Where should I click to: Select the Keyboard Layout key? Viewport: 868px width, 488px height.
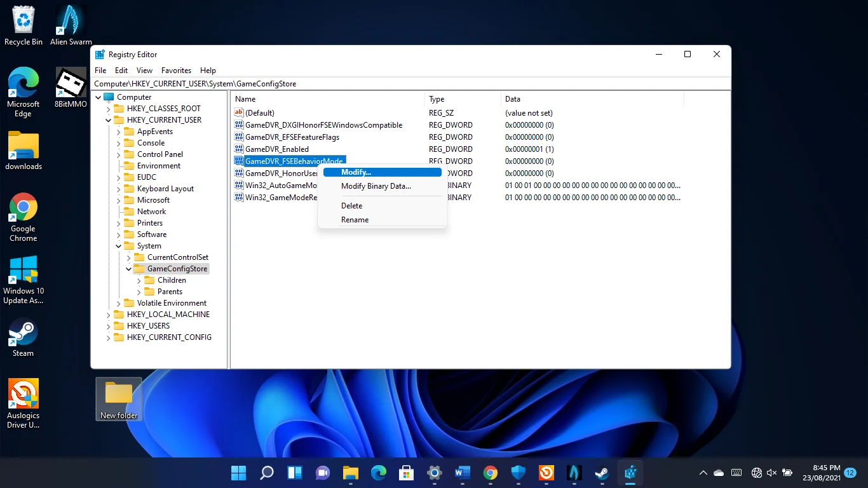click(165, 189)
